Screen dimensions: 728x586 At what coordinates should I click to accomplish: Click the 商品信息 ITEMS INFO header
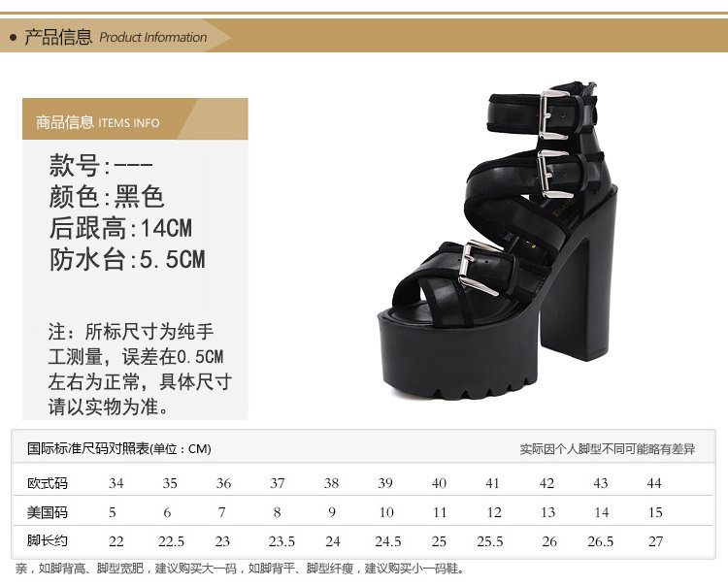(98, 122)
